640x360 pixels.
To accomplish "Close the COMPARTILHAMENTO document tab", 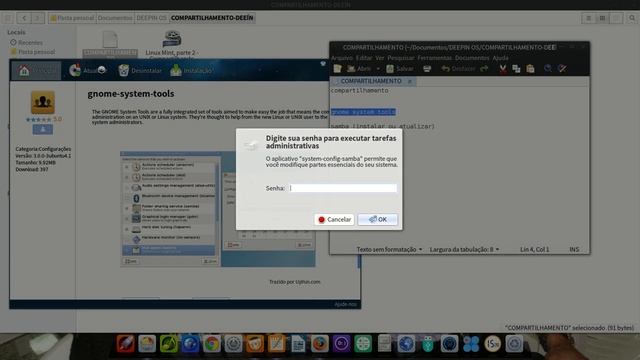I will 410,81.
